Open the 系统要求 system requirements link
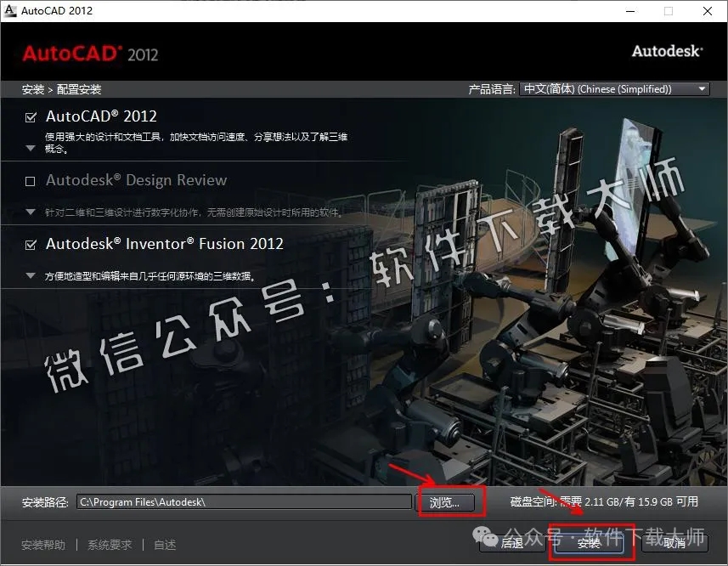This screenshot has width=728, height=566. [x=109, y=545]
